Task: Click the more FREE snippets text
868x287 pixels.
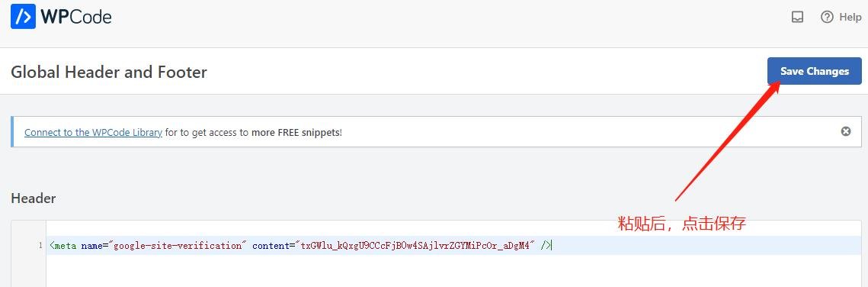Action: pos(296,132)
